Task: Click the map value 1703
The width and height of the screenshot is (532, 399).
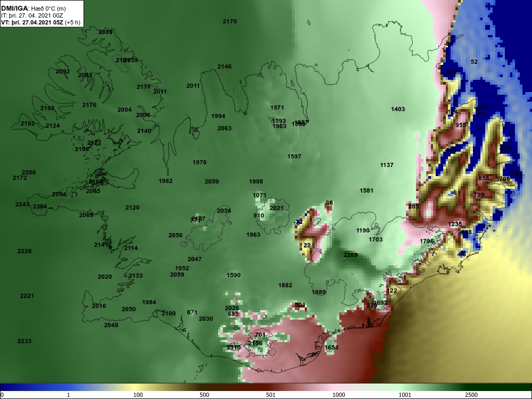Action: (x=376, y=239)
